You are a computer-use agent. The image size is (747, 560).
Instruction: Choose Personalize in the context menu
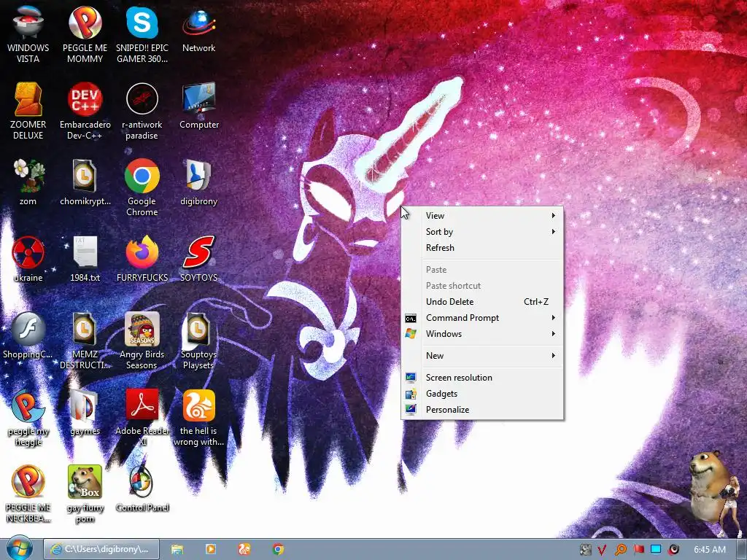482,410
